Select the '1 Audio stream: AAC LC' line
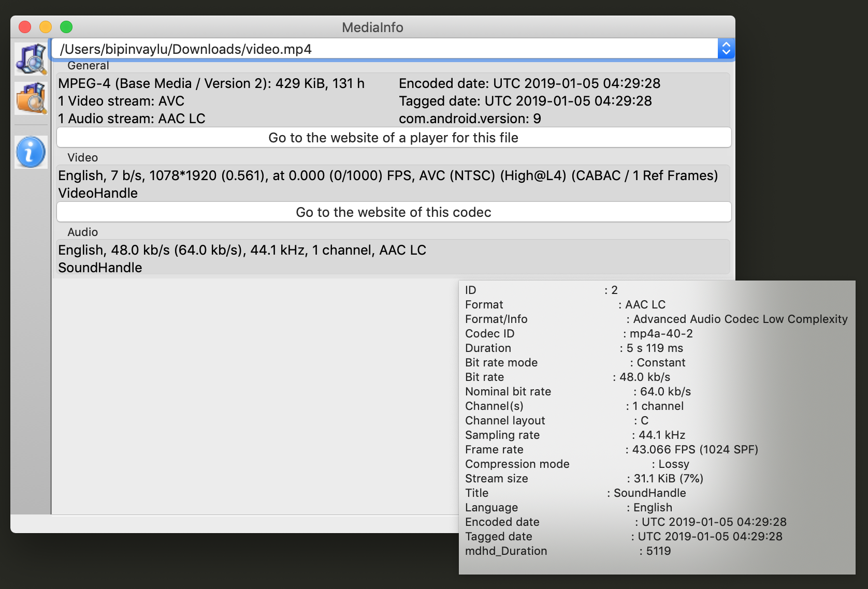 [132, 119]
